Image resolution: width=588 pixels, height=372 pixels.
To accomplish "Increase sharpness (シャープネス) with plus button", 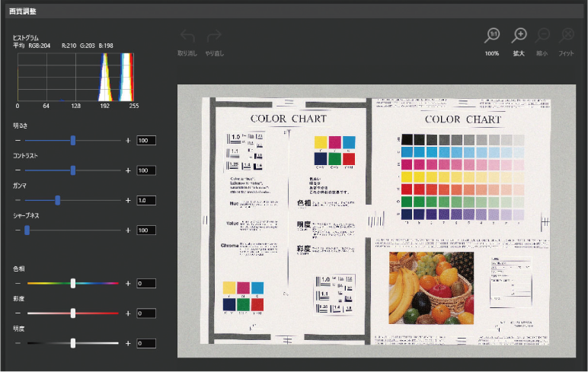I will (128, 230).
